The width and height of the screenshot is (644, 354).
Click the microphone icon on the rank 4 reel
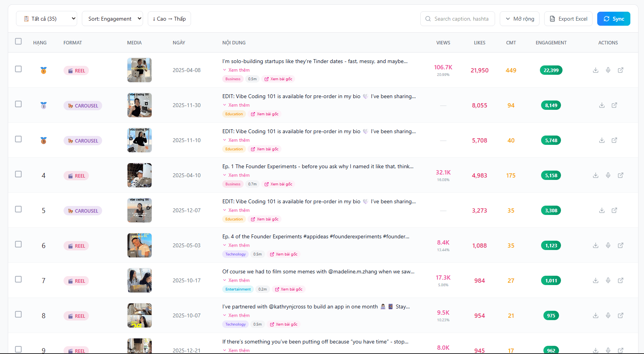608,175
